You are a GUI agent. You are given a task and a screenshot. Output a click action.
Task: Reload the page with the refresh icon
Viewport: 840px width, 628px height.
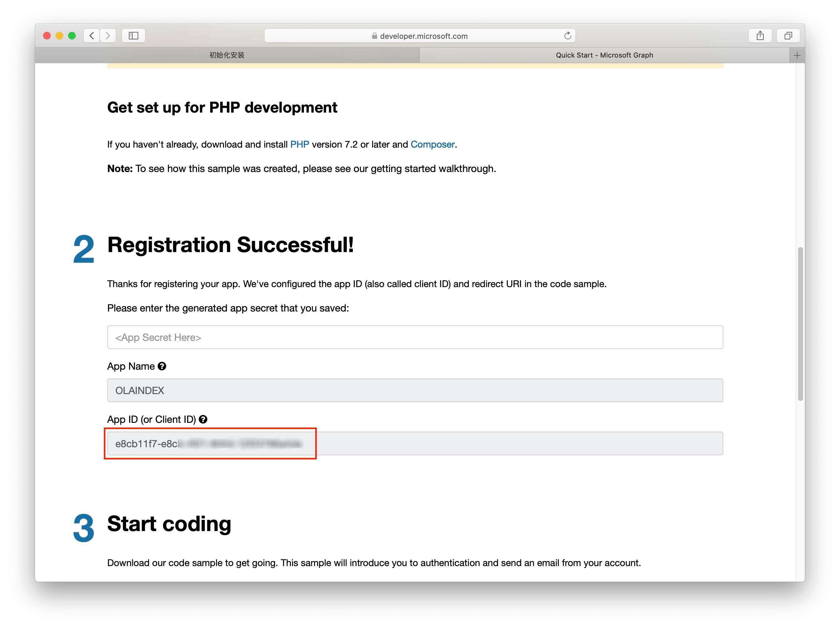point(567,36)
